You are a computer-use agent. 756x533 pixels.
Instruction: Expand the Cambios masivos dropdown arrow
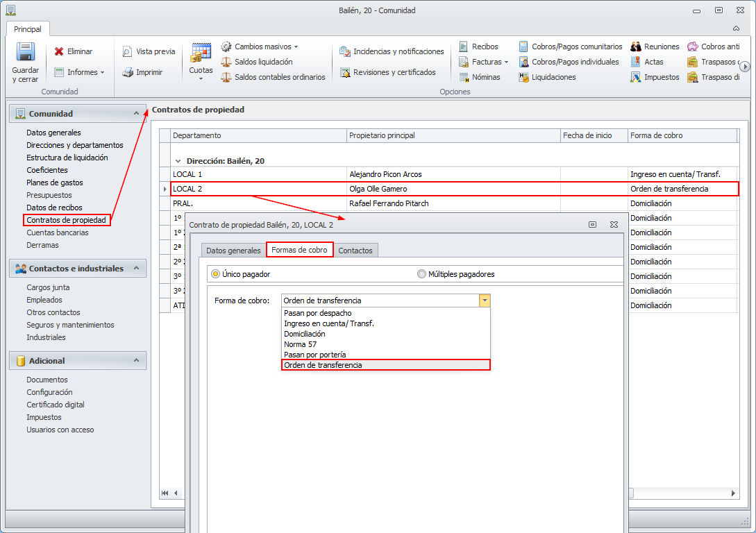click(296, 46)
